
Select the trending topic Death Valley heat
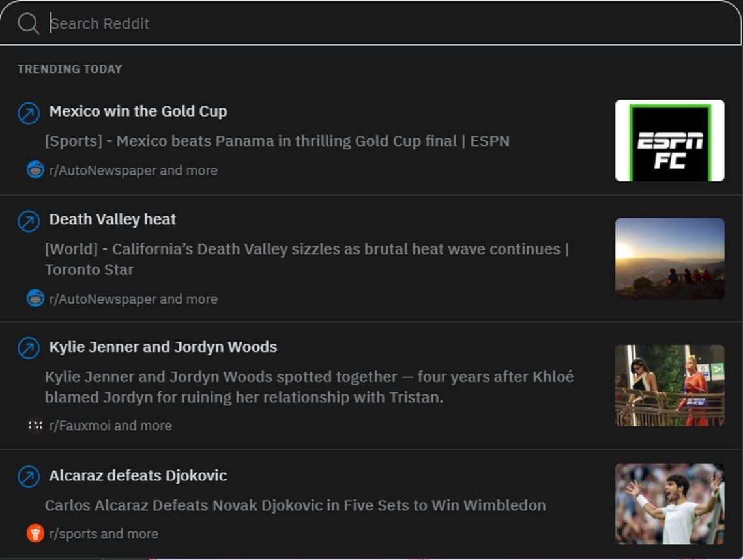pyautogui.click(x=113, y=220)
